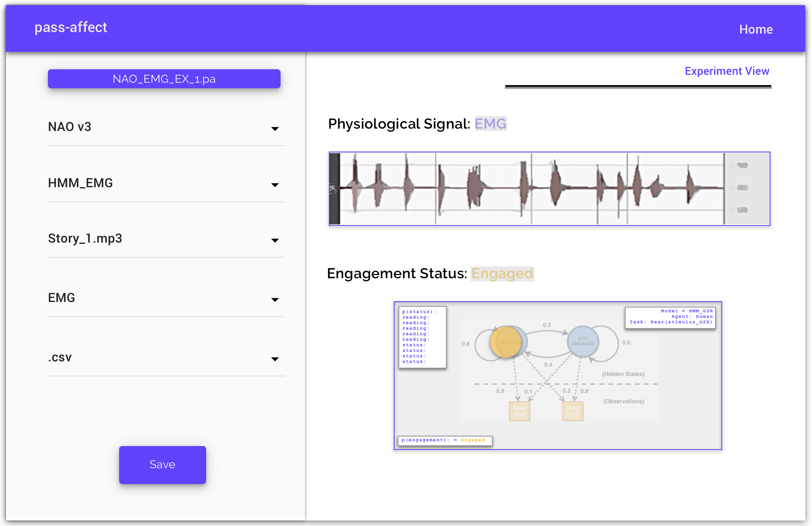Go to the Home page link
The height and width of the screenshot is (526, 812).
756,29
